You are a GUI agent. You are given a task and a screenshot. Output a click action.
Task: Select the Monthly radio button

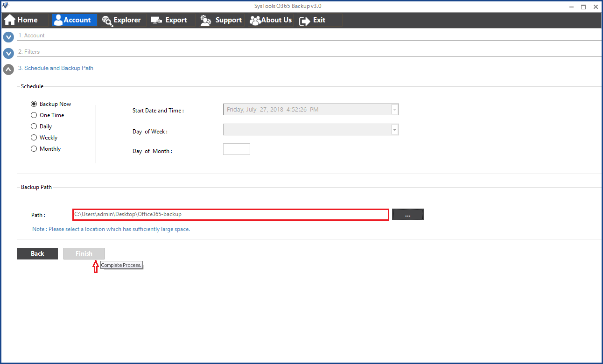(34, 149)
